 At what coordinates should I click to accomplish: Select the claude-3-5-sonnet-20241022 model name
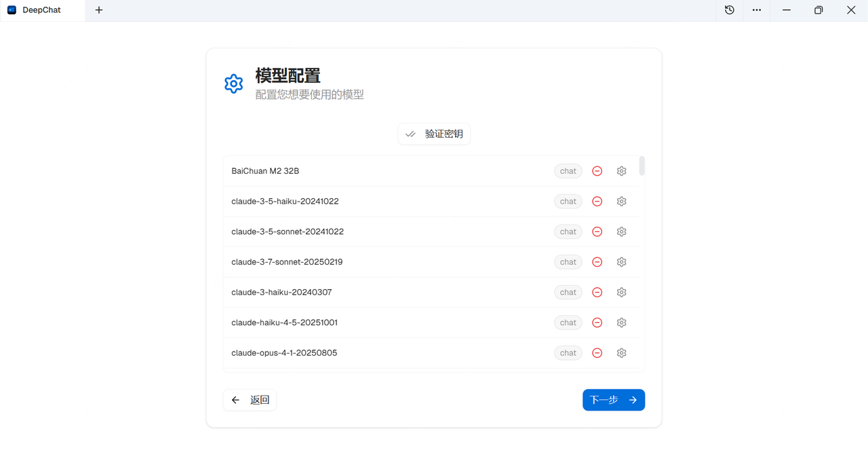(x=288, y=231)
